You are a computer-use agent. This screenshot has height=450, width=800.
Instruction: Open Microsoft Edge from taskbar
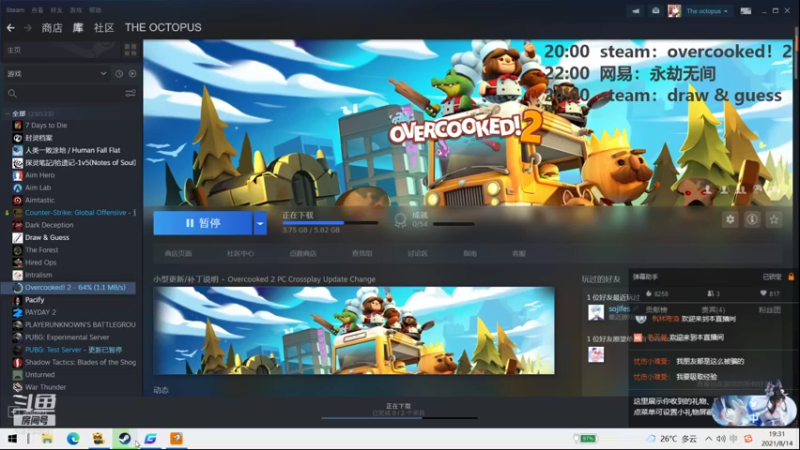click(73, 439)
